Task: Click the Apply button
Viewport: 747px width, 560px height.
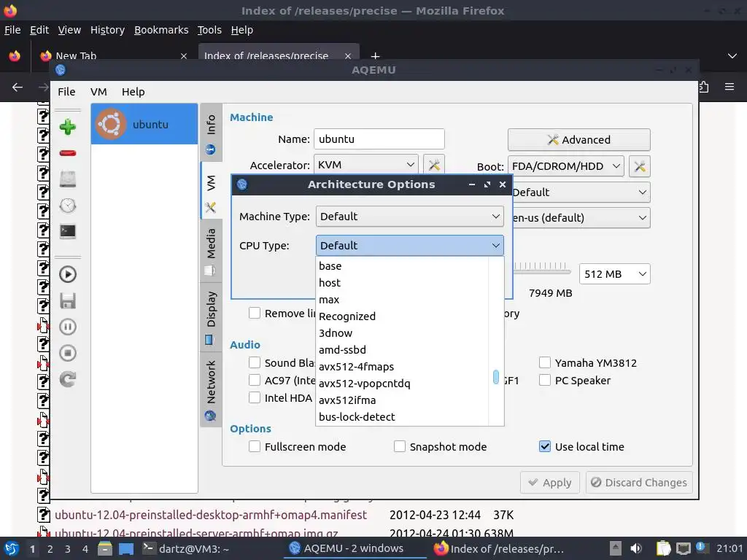Action: point(550,483)
